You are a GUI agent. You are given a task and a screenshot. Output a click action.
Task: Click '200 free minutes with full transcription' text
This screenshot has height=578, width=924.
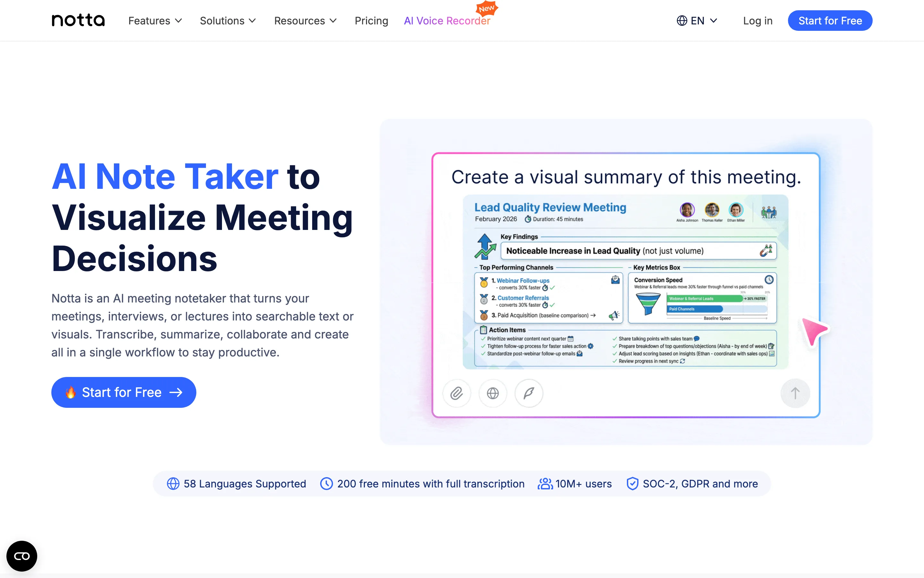[x=431, y=484]
